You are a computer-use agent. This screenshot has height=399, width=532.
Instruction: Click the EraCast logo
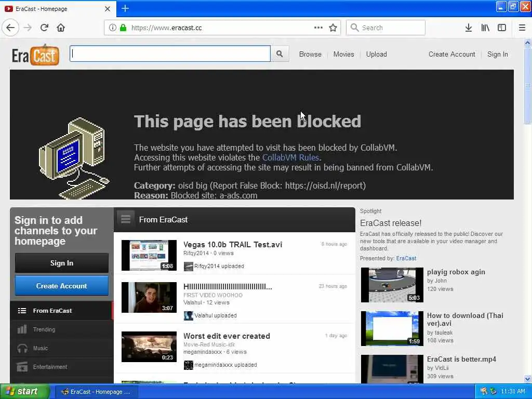(35, 55)
